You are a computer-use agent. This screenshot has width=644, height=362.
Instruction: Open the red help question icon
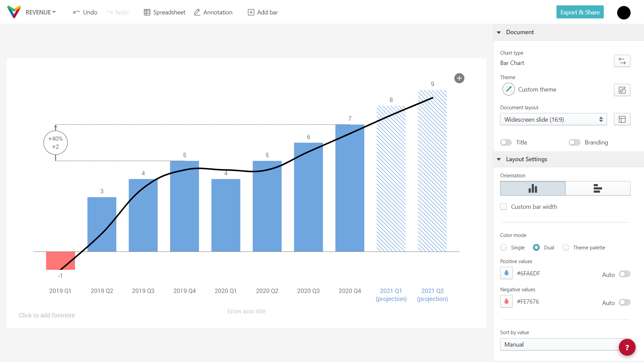(x=627, y=347)
